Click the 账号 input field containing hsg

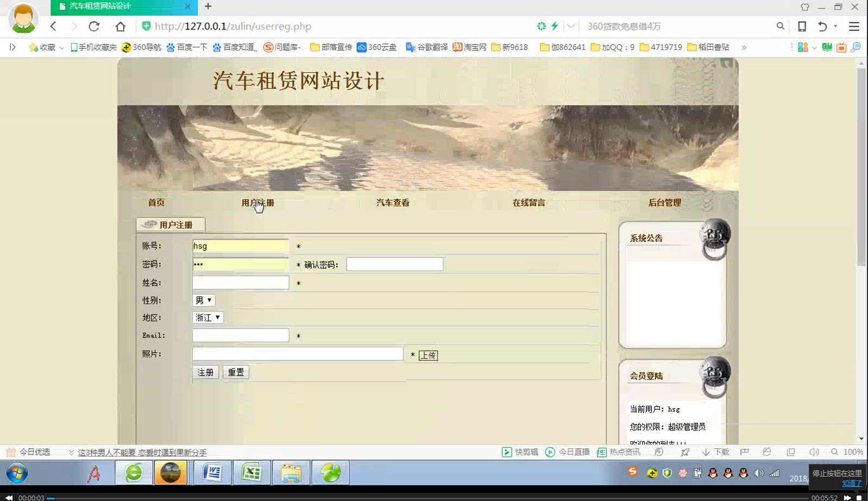pos(241,246)
